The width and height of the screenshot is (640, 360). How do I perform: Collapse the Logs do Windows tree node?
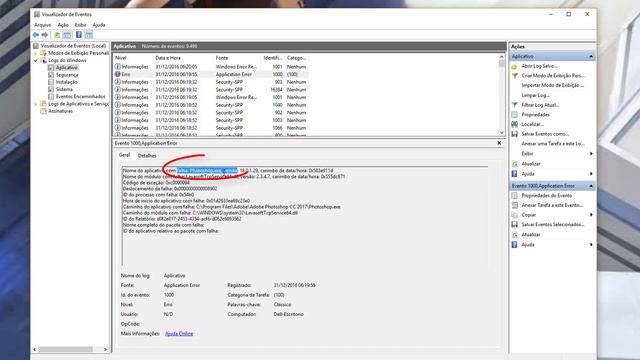click(36, 60)
